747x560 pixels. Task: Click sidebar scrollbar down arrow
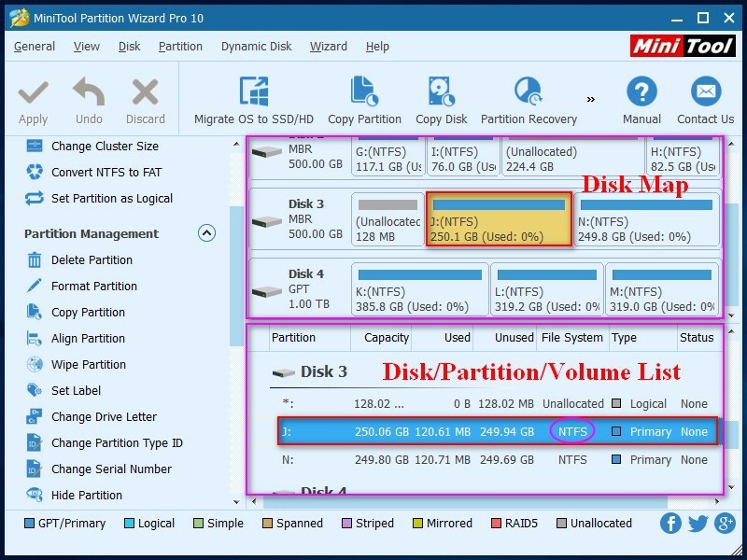pos(236,502)
